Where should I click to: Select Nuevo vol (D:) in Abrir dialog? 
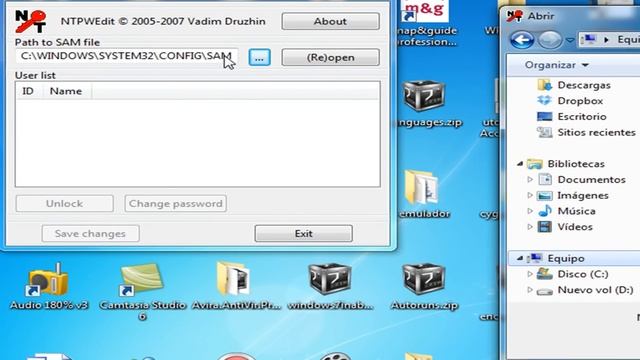[596, 290]
